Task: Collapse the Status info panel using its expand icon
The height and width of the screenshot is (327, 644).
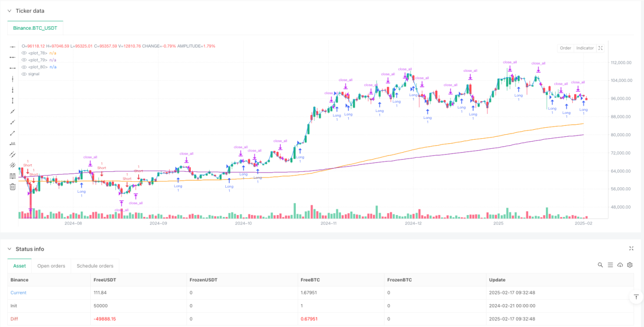Action: point(631,249)
